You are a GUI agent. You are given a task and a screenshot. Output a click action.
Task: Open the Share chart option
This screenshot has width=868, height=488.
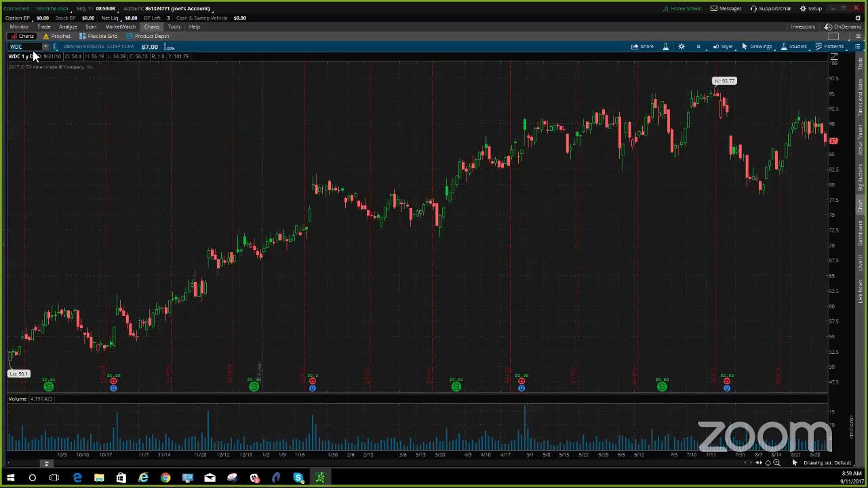(642, 47)
